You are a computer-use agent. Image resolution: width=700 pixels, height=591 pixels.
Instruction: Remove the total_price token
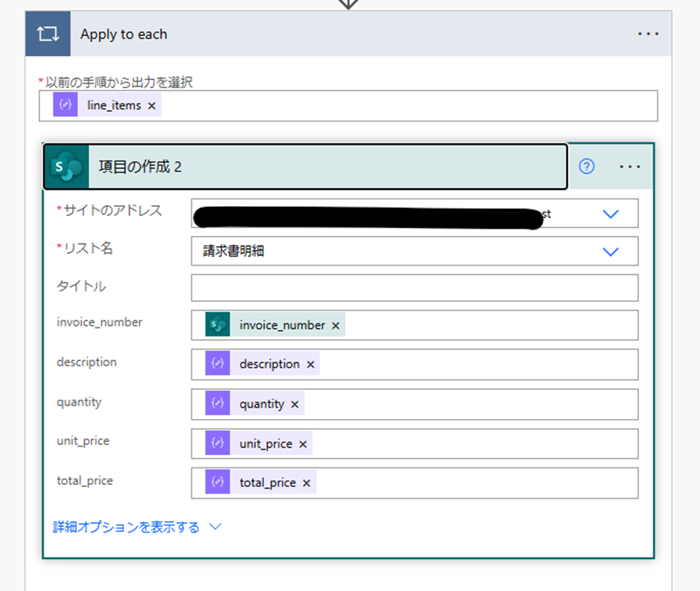pos(306,483)
